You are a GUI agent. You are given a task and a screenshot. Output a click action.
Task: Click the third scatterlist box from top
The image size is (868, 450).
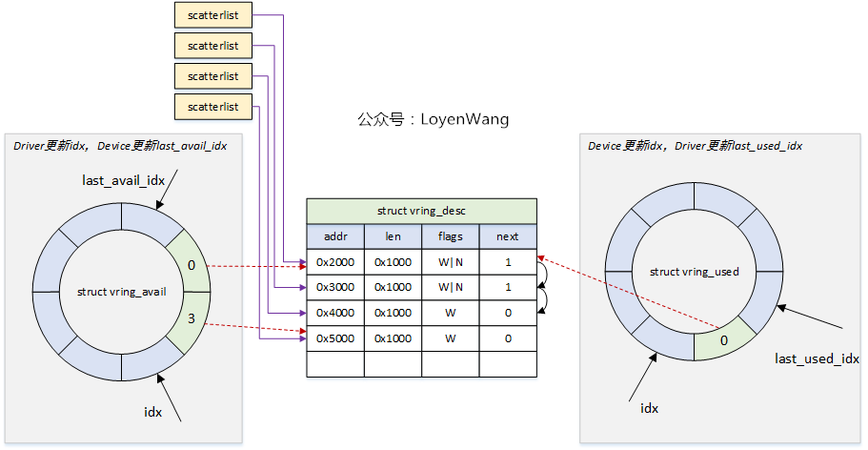[213, 75]
